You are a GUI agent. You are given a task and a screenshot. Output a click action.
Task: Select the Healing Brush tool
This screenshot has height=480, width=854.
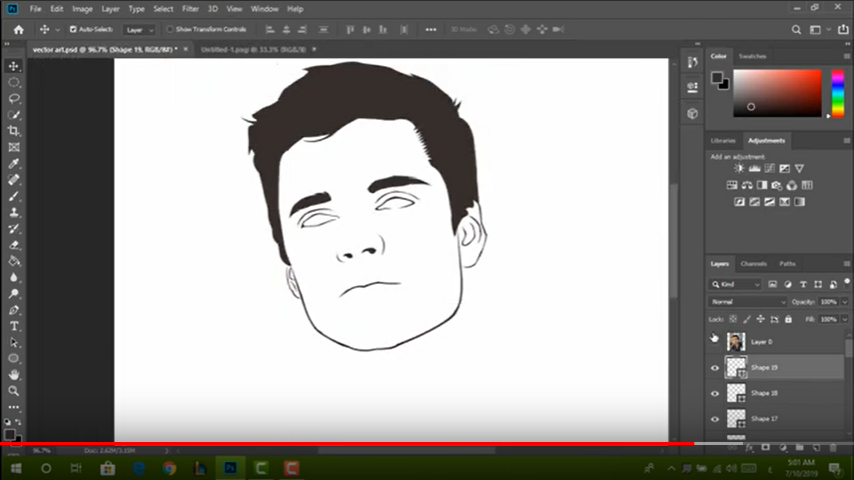14,180
